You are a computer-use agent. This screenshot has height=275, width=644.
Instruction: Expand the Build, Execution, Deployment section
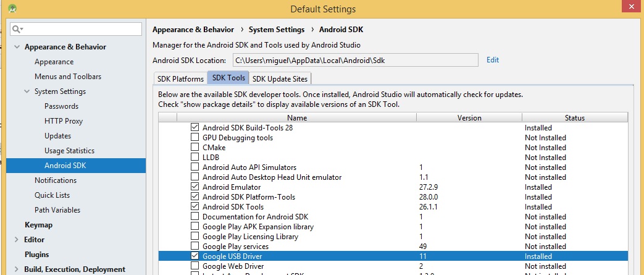(17, 269)
